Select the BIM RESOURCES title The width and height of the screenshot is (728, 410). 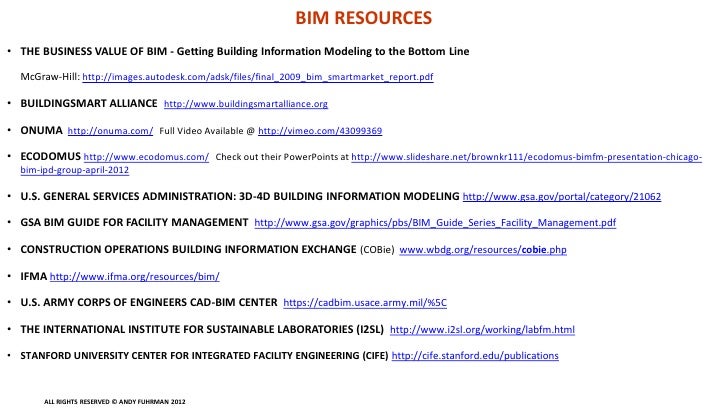364,18
